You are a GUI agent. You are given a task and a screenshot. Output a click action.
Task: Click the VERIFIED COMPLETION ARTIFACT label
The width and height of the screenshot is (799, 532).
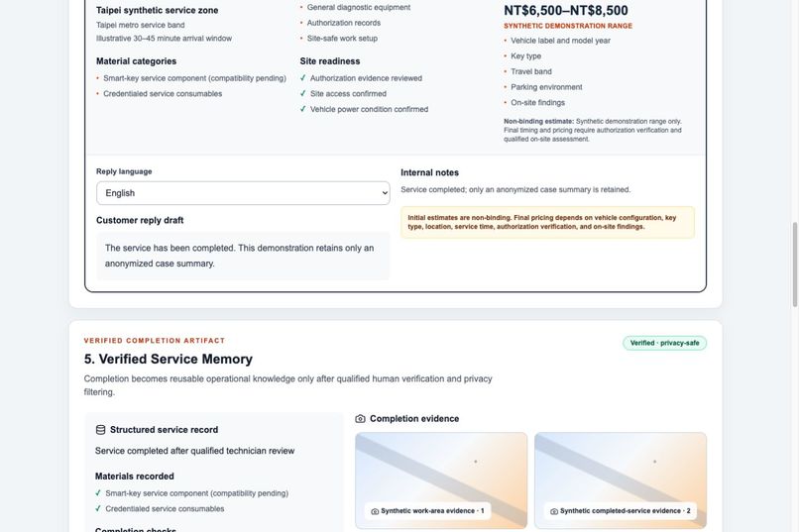tap(155, 341)
